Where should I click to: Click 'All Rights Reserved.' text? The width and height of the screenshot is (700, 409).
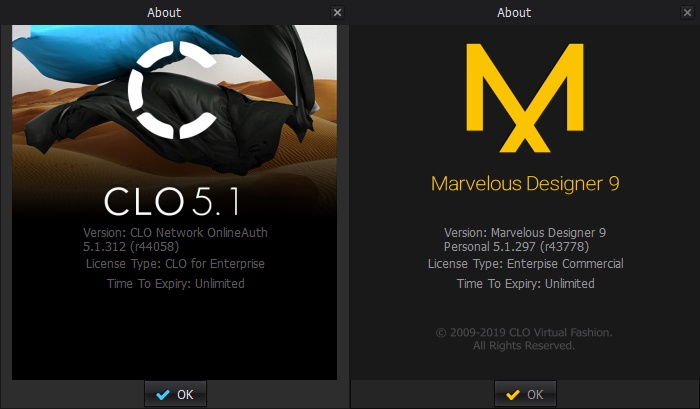524,346
